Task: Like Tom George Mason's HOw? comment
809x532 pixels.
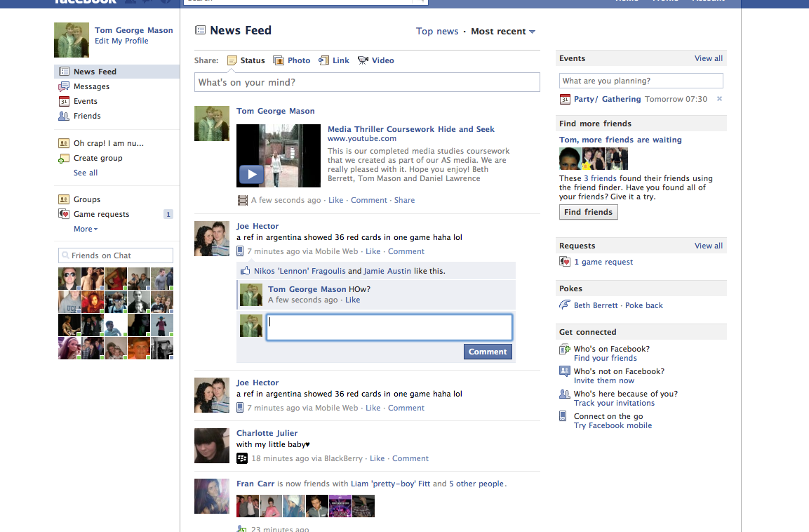Action: (x=352, y=300)
